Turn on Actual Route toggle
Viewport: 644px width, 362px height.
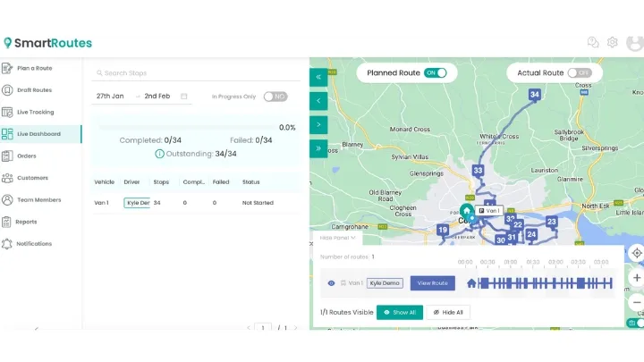(x=580, y=72)
